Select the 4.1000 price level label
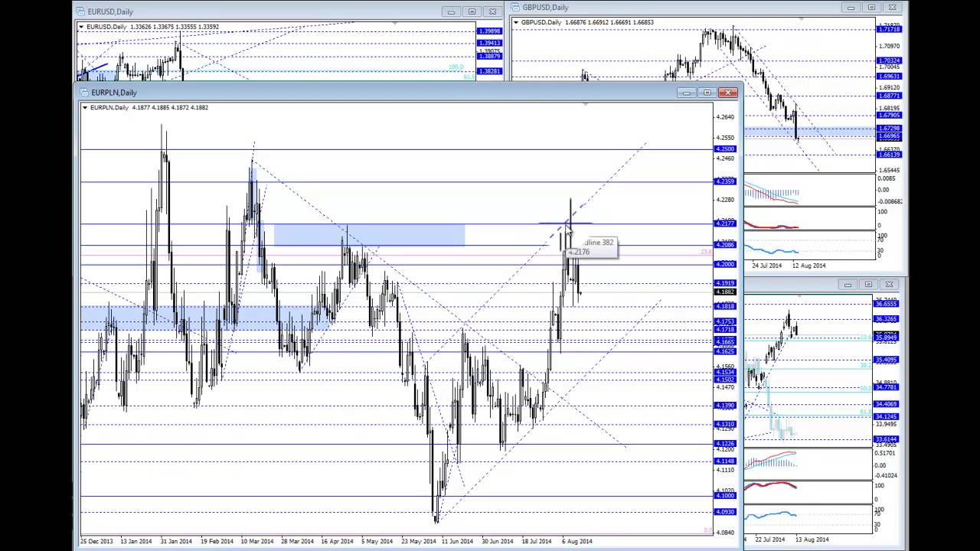Viewport: 980px width, 551px height. point(724,496)
